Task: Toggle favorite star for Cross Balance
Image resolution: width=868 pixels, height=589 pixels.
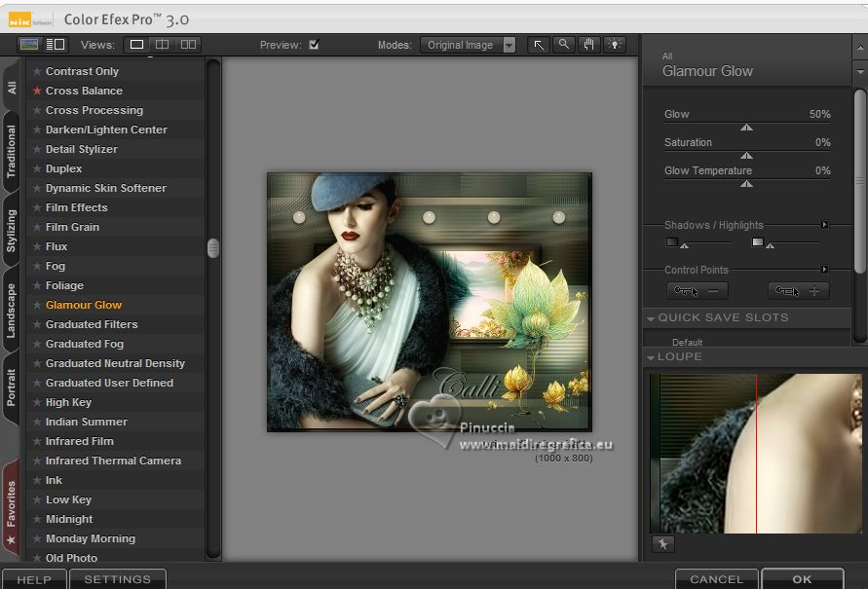Action: (x=37, y=91)
